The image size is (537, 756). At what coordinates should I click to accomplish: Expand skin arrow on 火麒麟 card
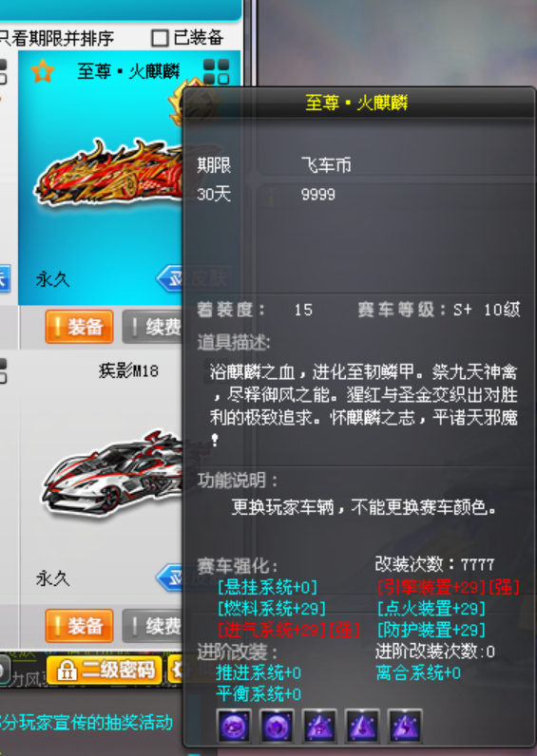169,278
